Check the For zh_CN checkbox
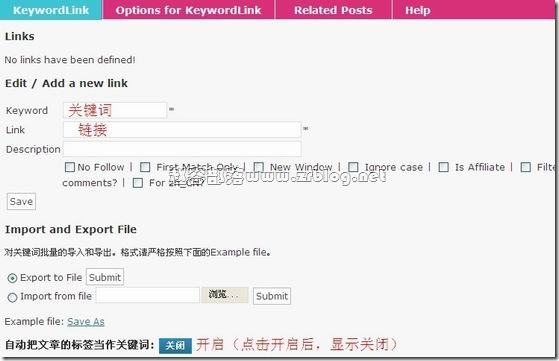Image resolution: width=559 pixels, height=361 pixels. pos(138,183)
